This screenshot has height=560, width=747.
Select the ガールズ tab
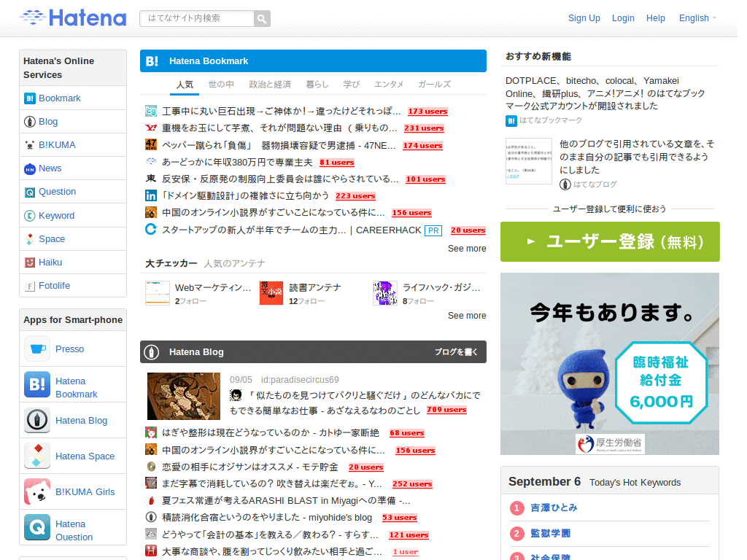434,85
